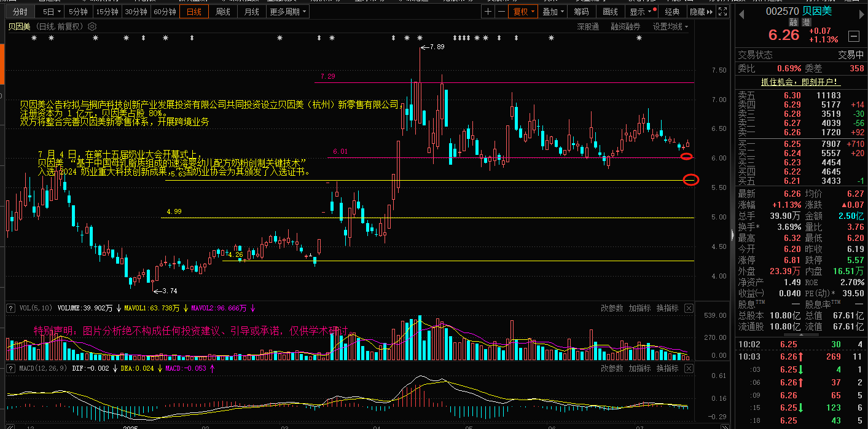Click 交易状态 status row
Viewport: 868px width, 429px height.
(x=801, y=55)
